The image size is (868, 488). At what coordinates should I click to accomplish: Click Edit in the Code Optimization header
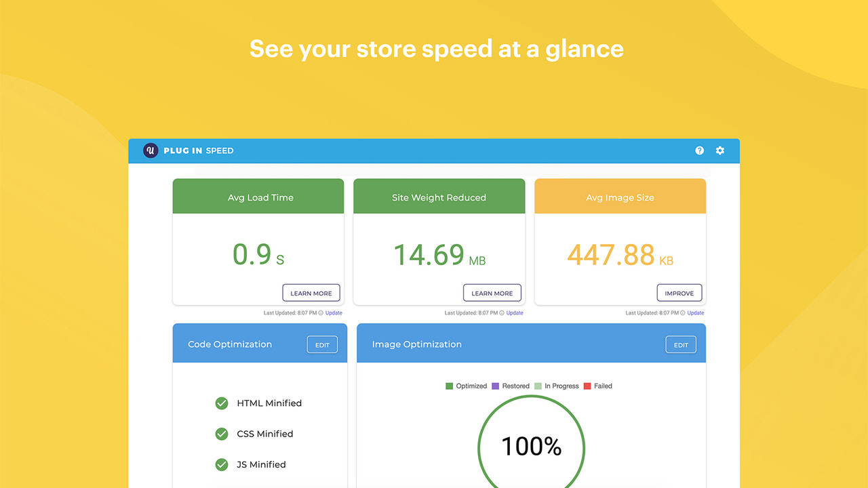tap(322, 344)
